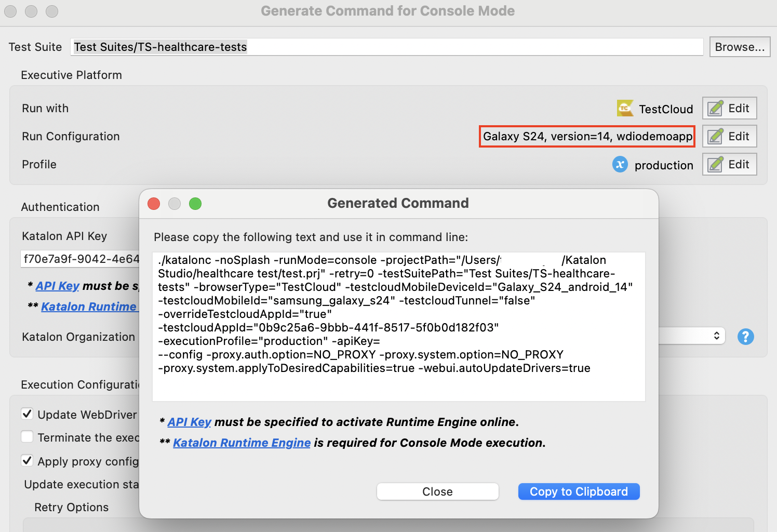Viewport: 777px width, 532px height.
Task: Edit the TestCloud run platform settings
Action: tap(729, 108)
